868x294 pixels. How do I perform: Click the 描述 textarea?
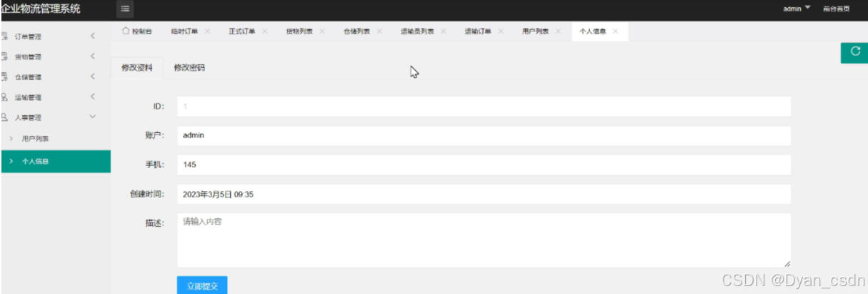484,240
